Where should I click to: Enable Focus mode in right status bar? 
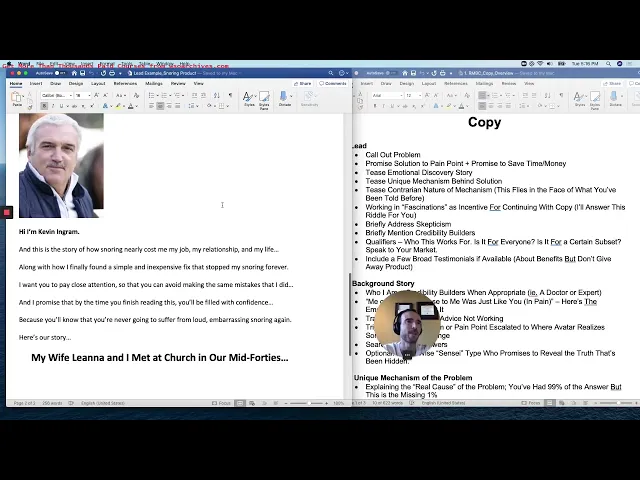531,403
